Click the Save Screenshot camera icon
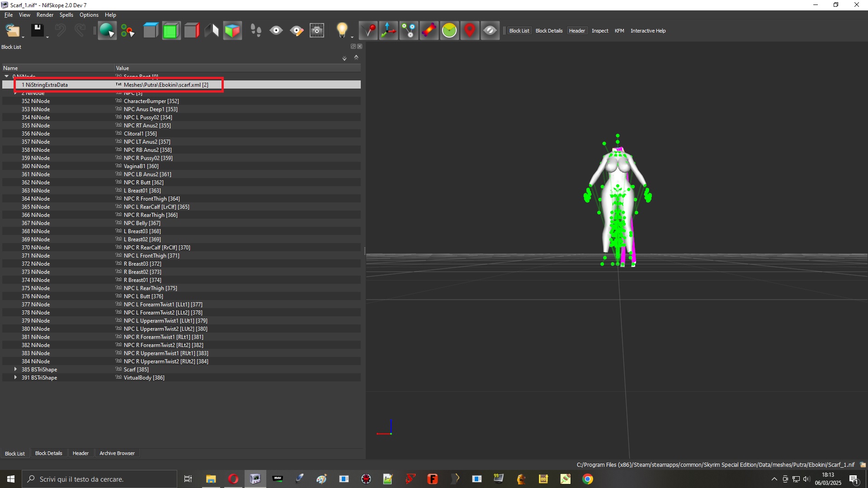Screen dimensions: 868x488 click(x=317, y=31)
